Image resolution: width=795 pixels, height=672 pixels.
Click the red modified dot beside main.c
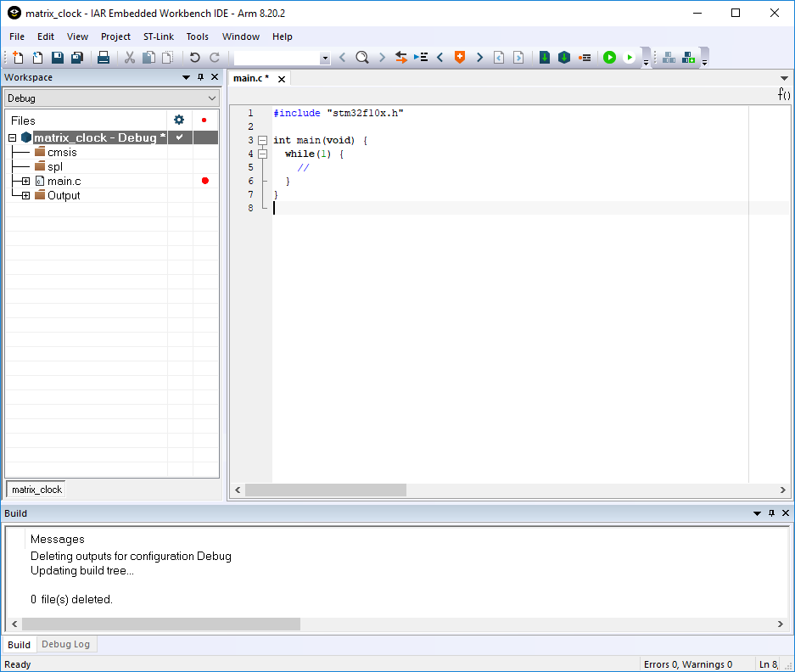[204, 181]
